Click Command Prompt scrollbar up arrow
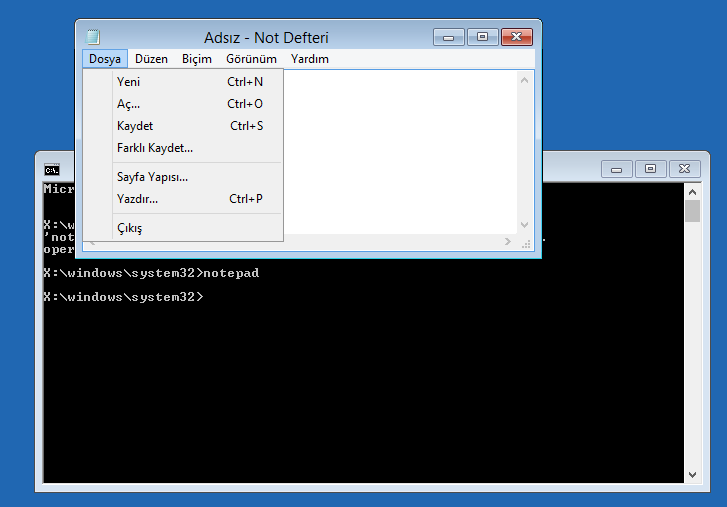This screenshot has width=727, height=507. coord(693,192)
